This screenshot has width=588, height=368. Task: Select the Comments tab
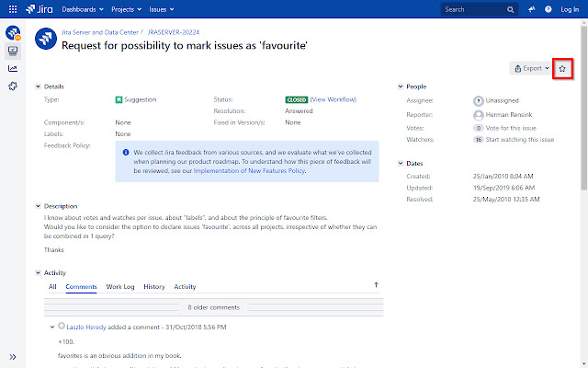click(x=81, y=286)
